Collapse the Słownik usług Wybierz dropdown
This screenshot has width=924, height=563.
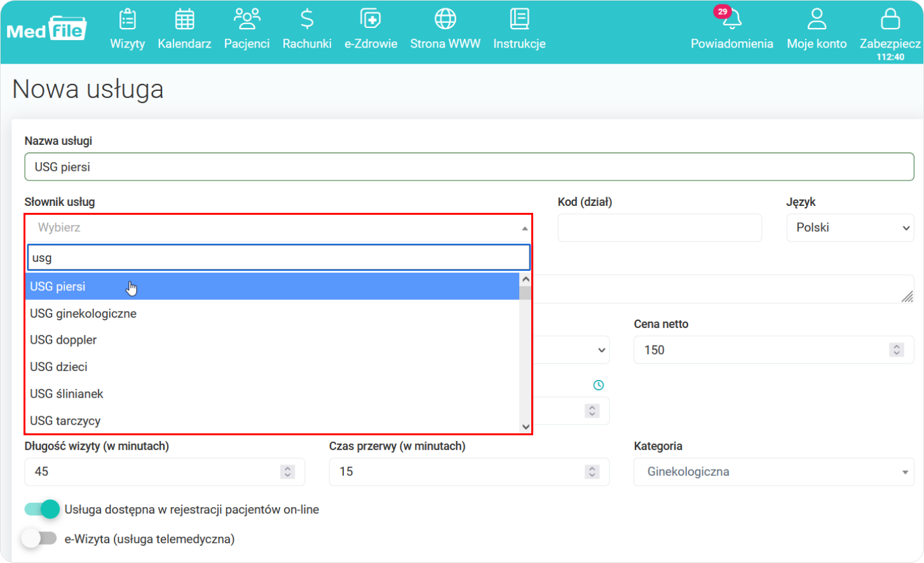[x=278, y=227]
